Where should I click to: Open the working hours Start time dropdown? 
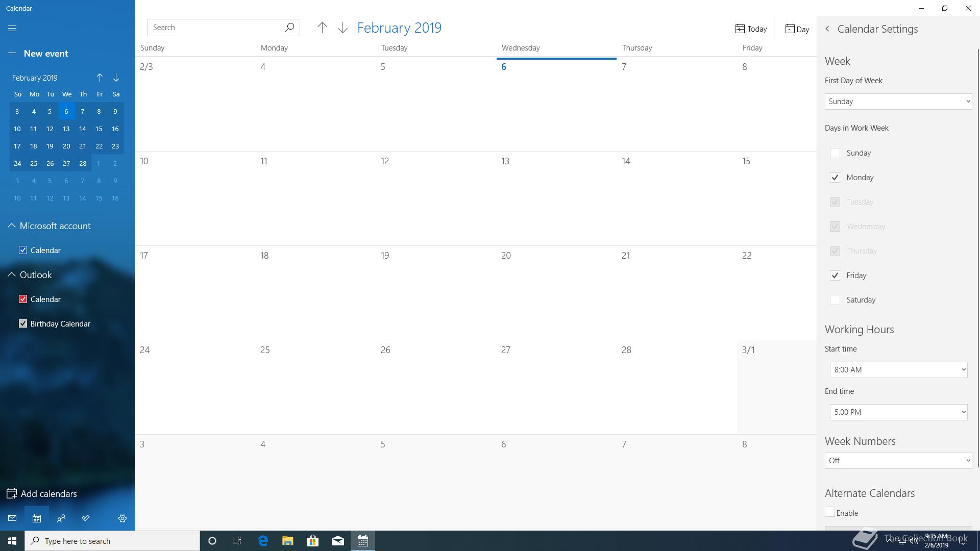point(898,370)
